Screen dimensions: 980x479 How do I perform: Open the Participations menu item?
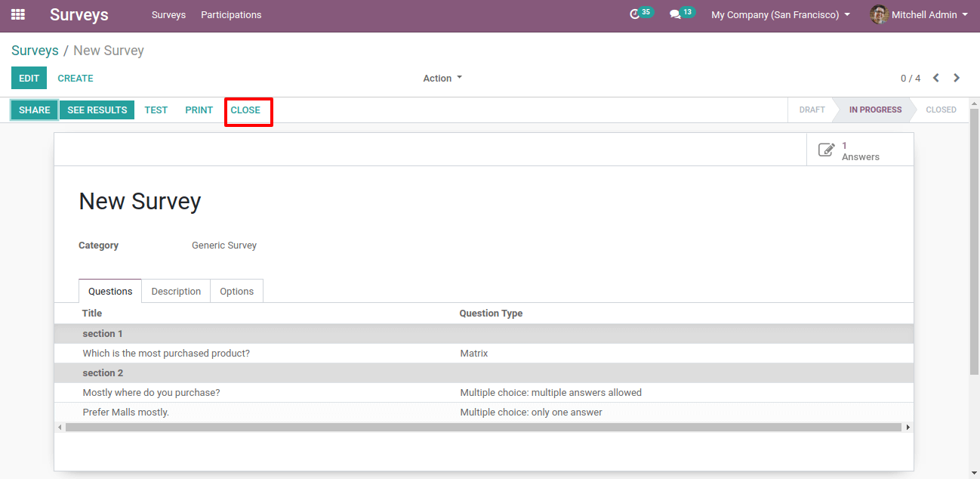click(x=231, y=14)
